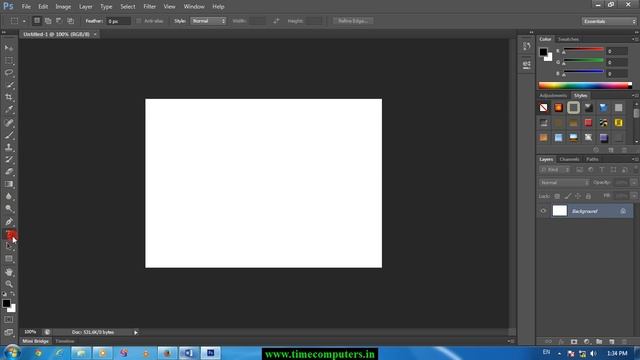Switch to the Paths tab
The width and height of the screenshot is (640, 360).
(x=592, y=159)
